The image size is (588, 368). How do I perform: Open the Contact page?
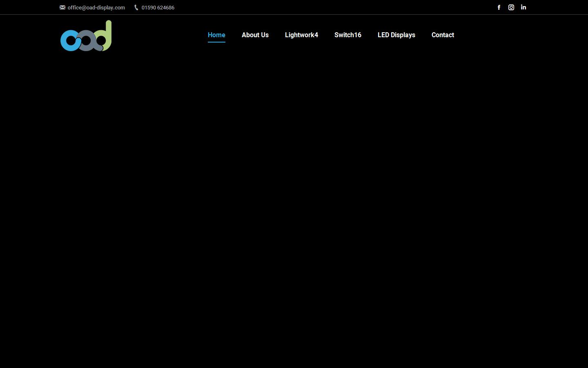pyautogui.click(x=443, y=35)
